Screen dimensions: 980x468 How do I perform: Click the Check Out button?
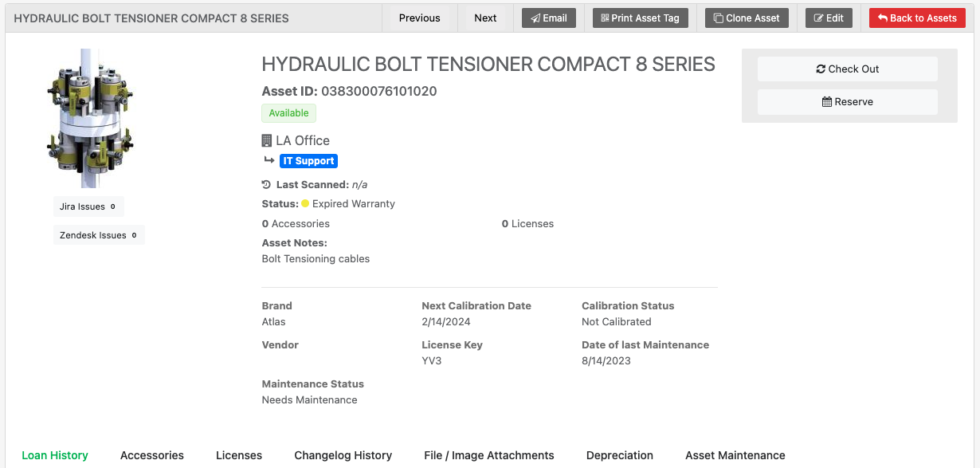(x=847, y=69)
